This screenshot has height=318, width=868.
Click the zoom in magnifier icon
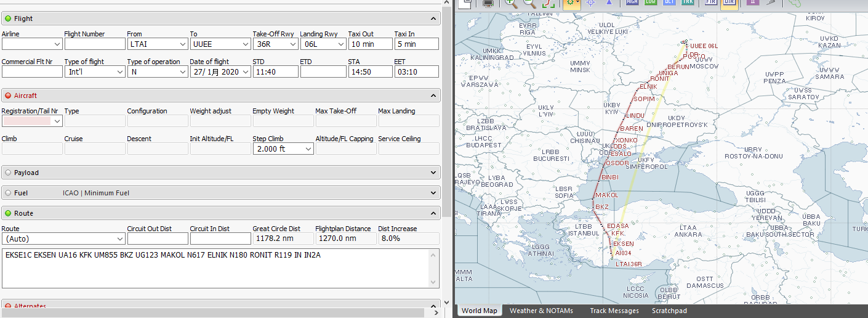(510, 2)
